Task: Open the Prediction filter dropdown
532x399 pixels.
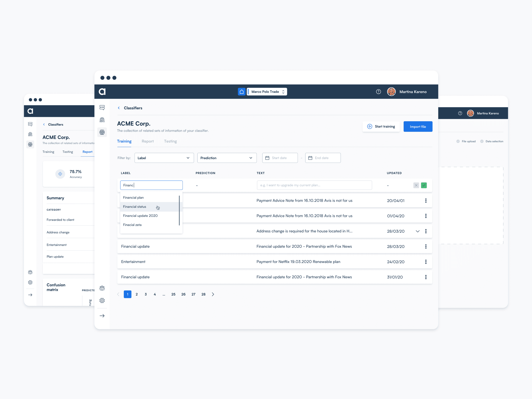Action: point(227,158)
